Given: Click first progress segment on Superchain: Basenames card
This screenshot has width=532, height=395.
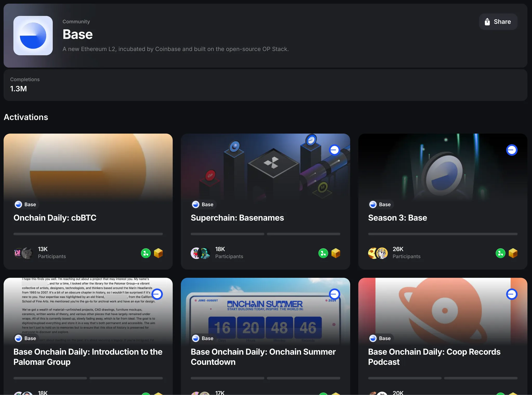Looking at the screenshot, I should (227, 234).
